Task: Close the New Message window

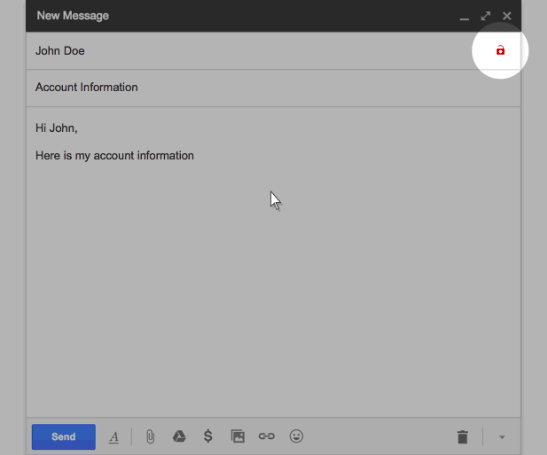Action: (x=507, y=16)
